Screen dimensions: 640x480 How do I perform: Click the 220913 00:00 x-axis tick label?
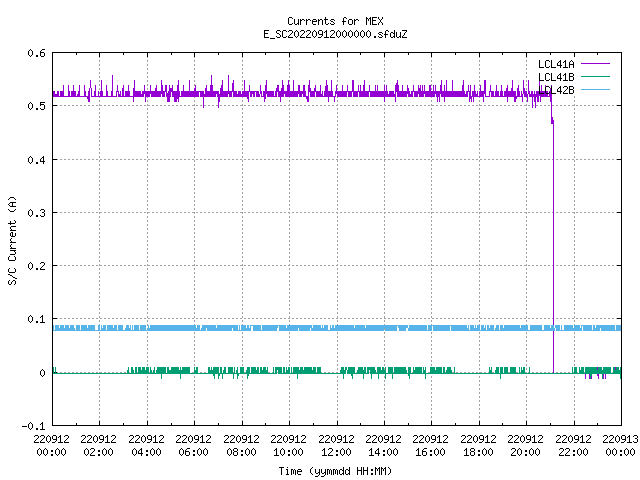[620, 446]
